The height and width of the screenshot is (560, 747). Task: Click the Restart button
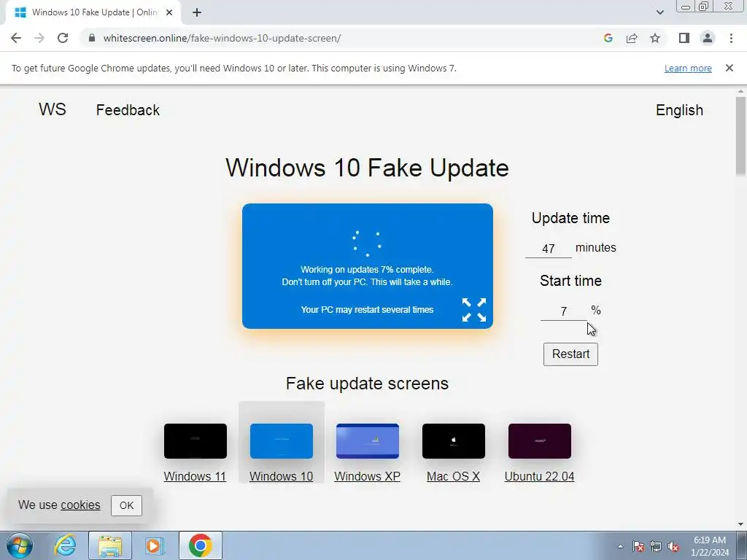[x=570, y=354]
